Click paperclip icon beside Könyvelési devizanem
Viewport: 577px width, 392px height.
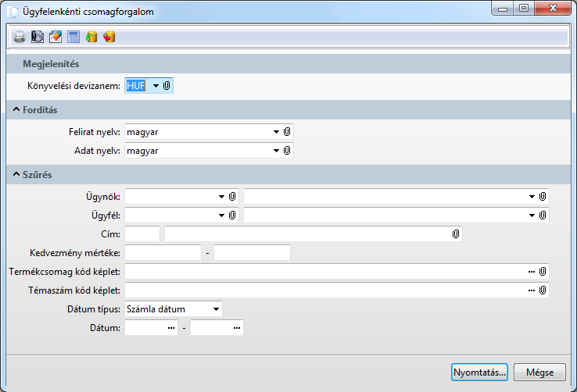pyautogui.click(x=167, y=86)
